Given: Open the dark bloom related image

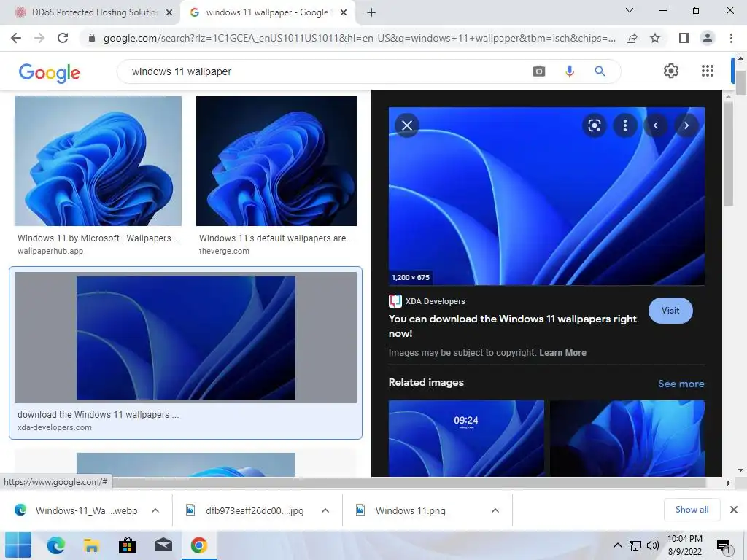Looking at the screenshot, I should point(627,438).
